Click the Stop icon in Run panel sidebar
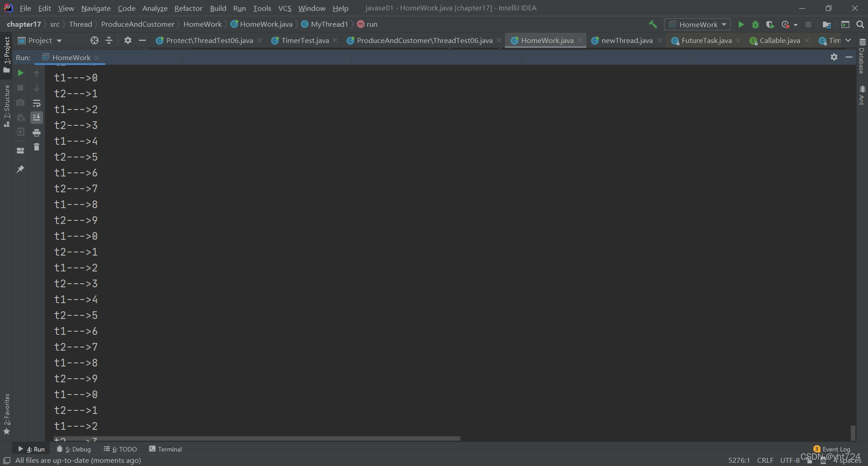The width and height of the screenshot is (868, 466). 20,88
